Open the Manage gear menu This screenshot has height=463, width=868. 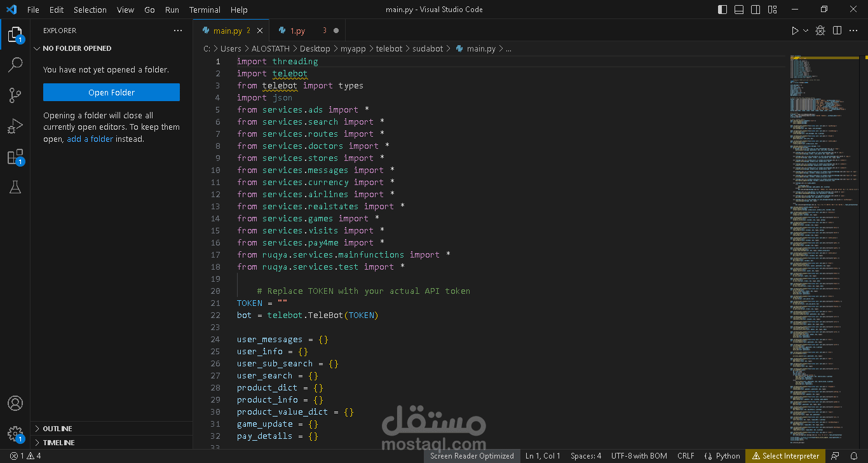[x=15, y=434]
